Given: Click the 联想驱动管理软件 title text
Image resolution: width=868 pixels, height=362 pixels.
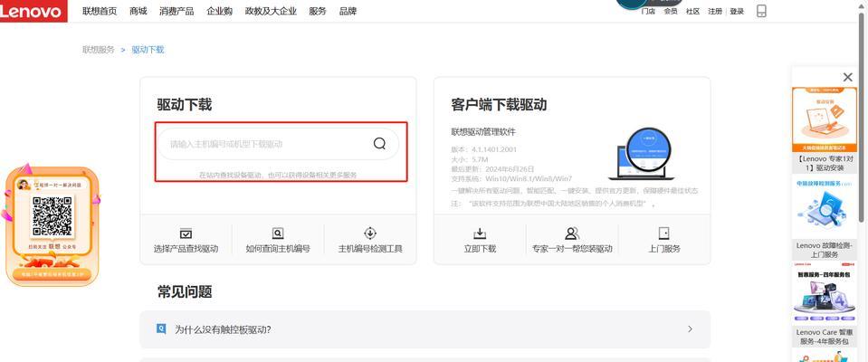Looking at the screenshot, I should point(483,132).
